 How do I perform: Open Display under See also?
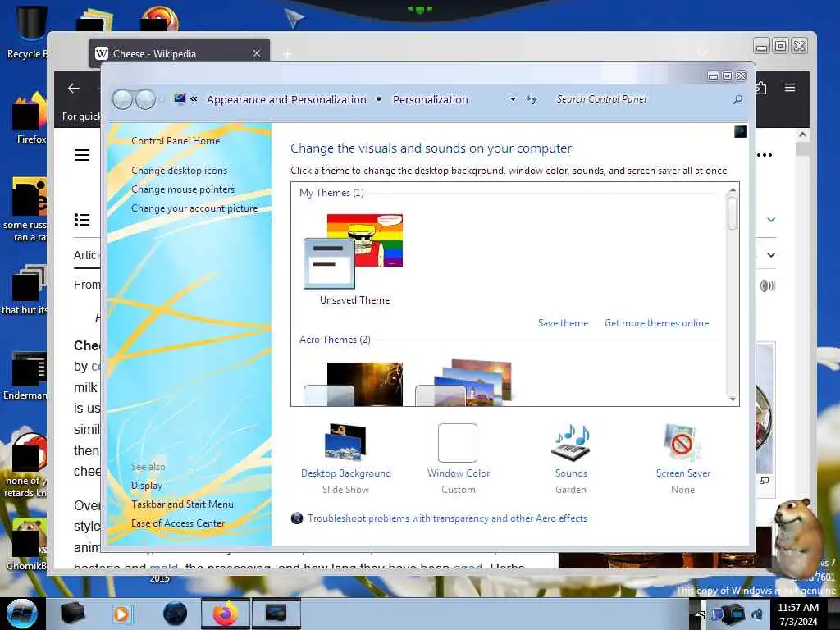(146, 486)
